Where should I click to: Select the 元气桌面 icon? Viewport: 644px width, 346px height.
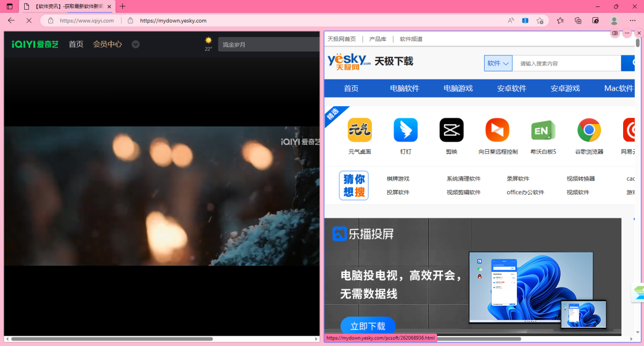(360, 130)
